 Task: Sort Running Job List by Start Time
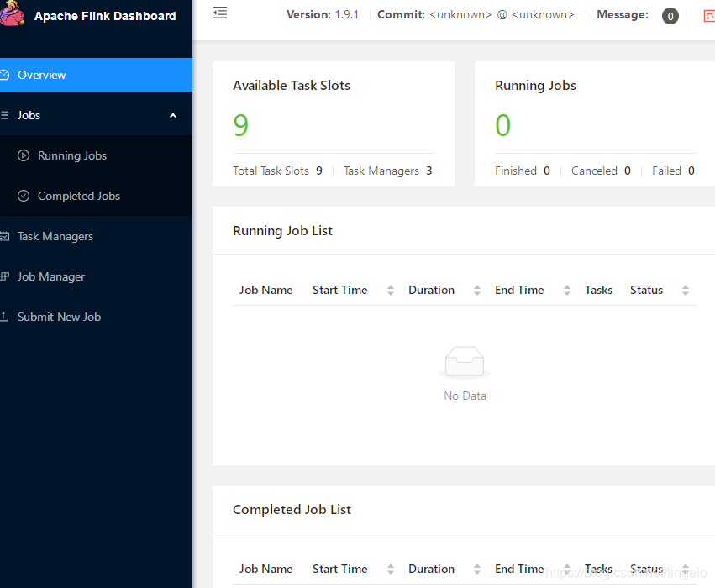click(391, 291)
